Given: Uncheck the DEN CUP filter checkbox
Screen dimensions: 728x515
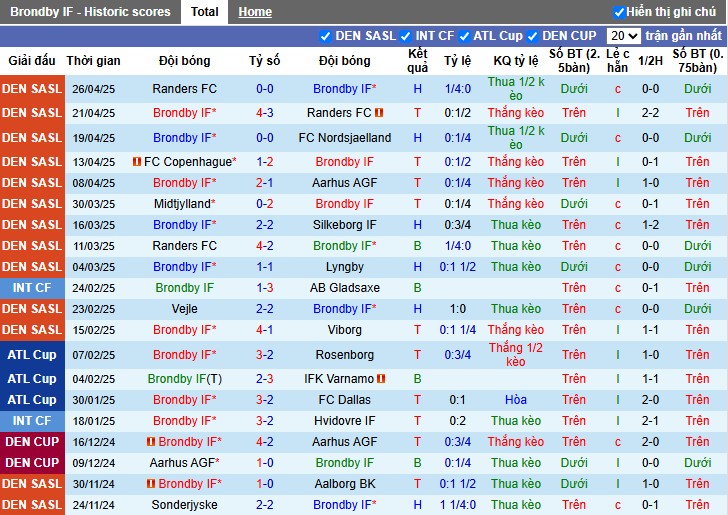Looking at the screenshot, I should pyautogui.click(x=533, y=36).
